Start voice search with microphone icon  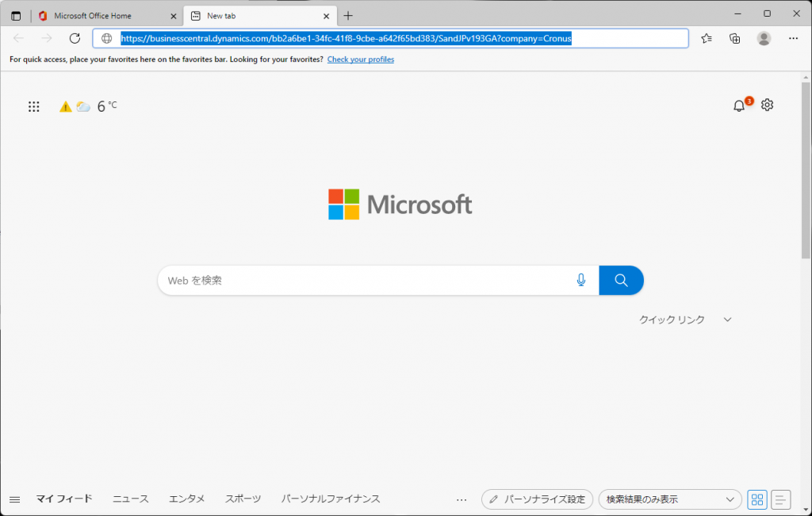coord(581,280)
